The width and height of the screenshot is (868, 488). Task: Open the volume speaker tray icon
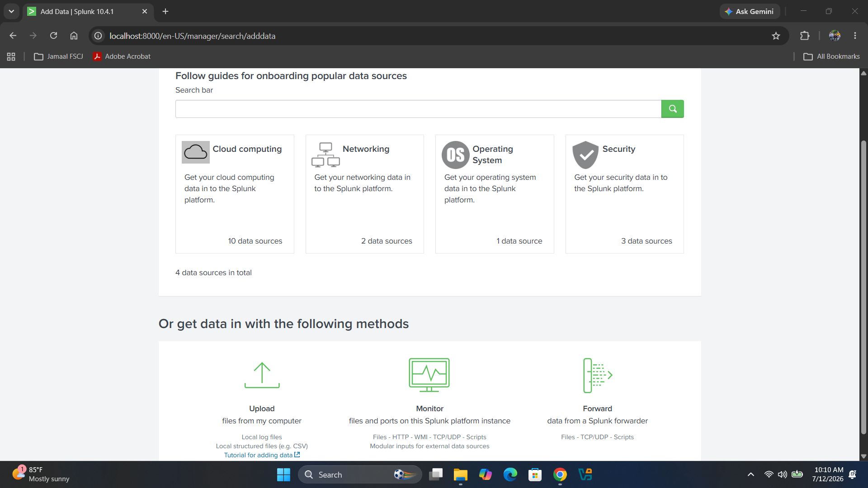tap(783, 474)
